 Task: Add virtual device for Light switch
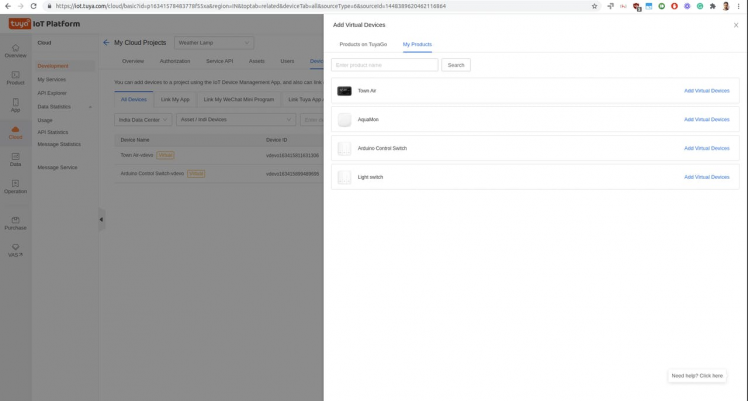[706, 177]
